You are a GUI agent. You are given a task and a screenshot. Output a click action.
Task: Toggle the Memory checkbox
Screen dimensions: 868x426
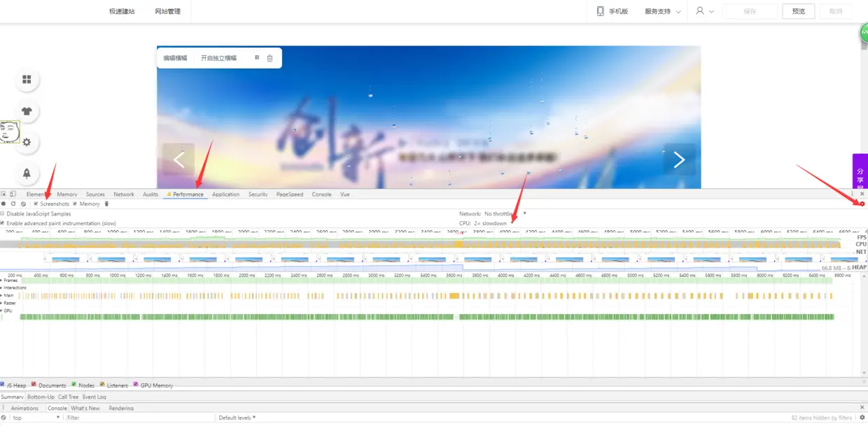75,204
